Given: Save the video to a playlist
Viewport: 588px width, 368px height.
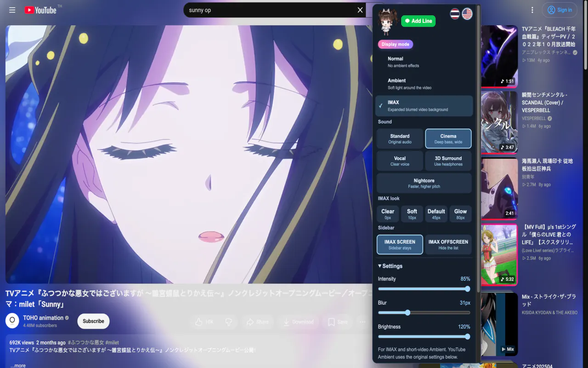Looking at the screenshot, I should pyautogui.click(x=338, y=322).
